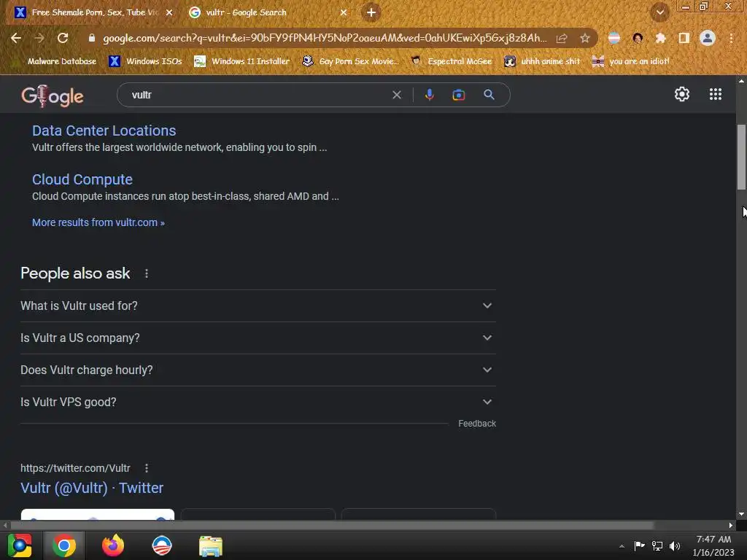Close the vultr Google Search tab
Screen dimensions: 747x560
(x=344, y=12)
